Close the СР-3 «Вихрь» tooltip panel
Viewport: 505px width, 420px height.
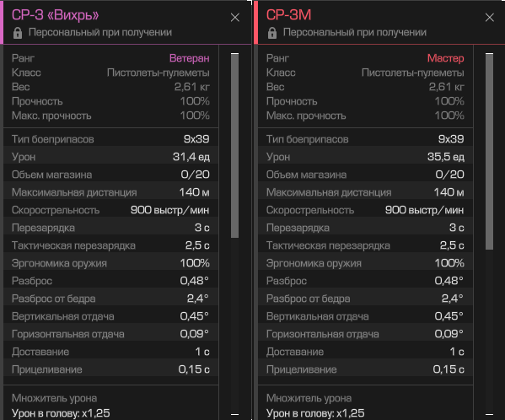coord(234,18)
